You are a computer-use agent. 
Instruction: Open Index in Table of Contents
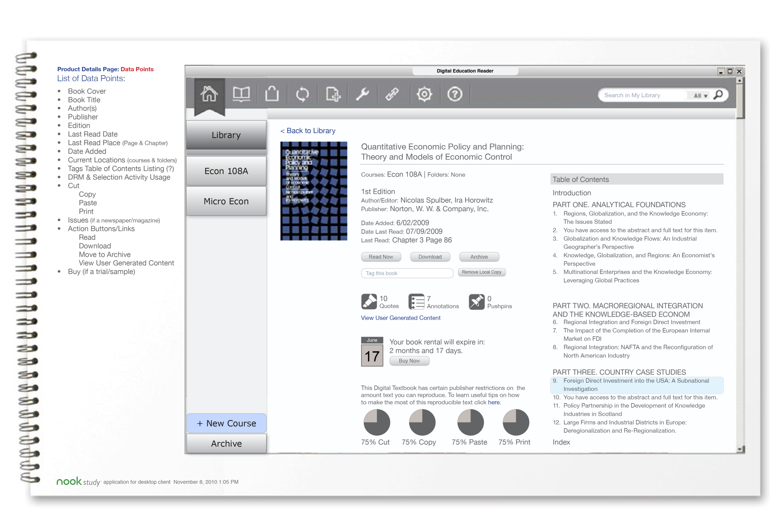tap(561, 442)
